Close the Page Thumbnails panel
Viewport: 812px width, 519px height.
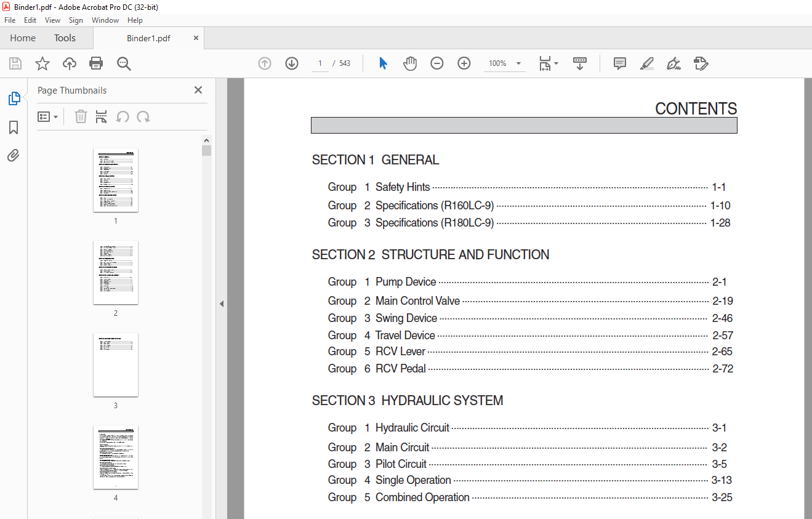pos(198,90)
